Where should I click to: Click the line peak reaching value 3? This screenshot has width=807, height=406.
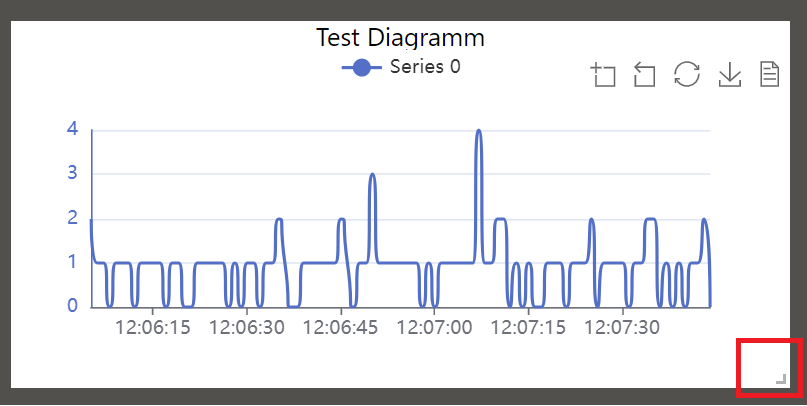[372, 175]
